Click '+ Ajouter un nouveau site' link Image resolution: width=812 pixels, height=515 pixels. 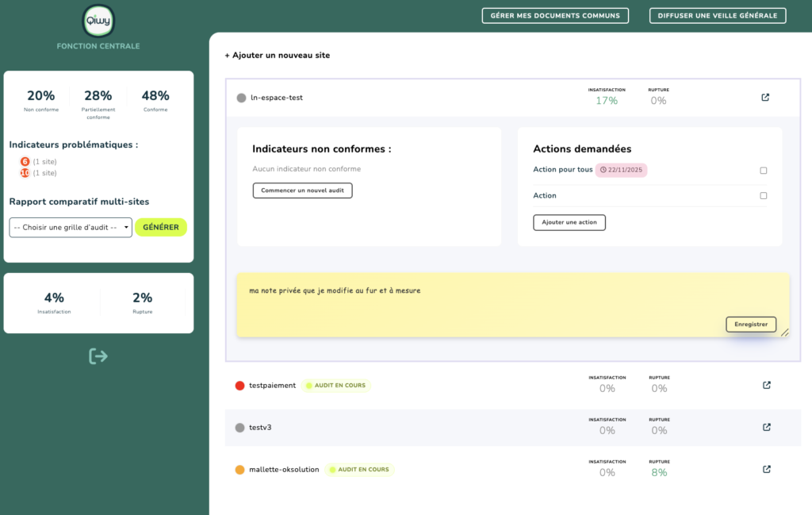(x=278, y=56)
